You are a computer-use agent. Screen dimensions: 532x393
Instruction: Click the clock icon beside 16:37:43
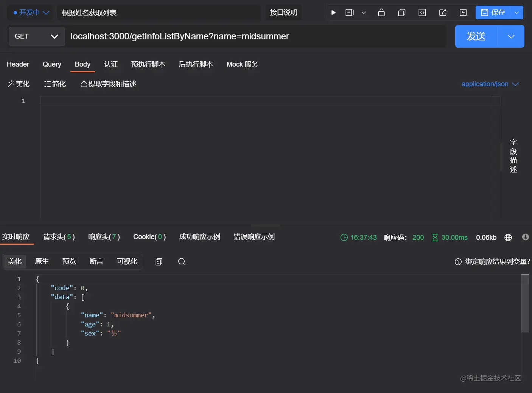click(344, 238)
